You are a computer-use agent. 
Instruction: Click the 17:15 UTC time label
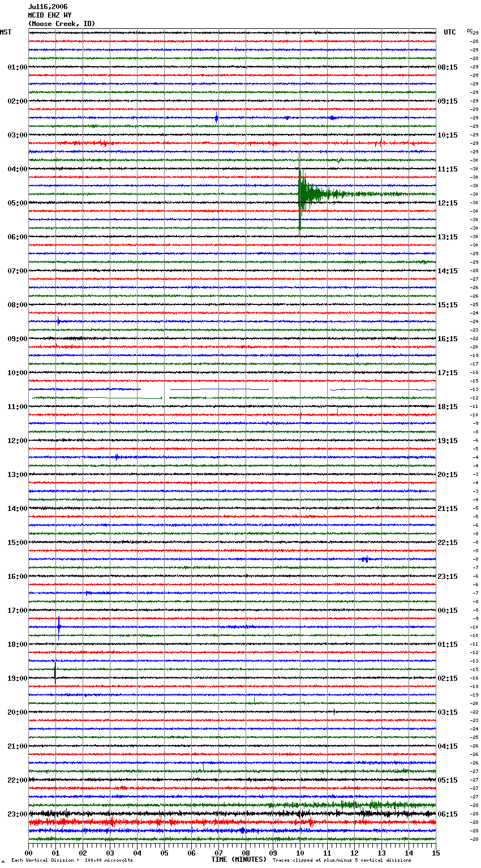[x=448, y=373]
